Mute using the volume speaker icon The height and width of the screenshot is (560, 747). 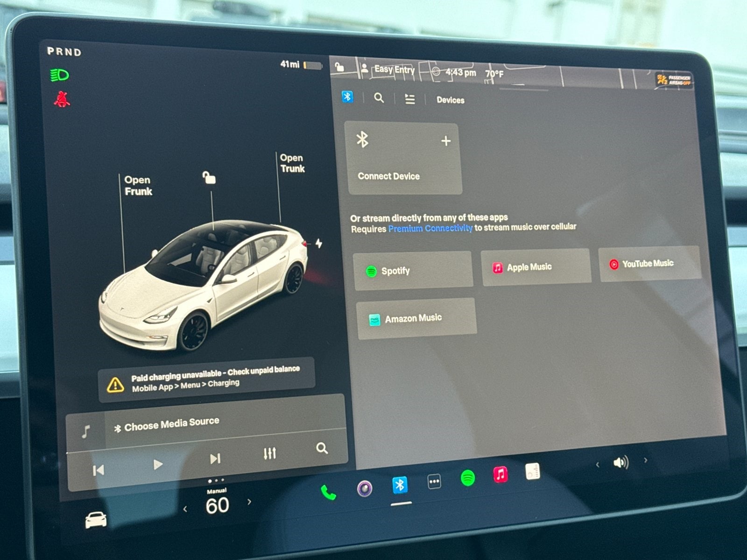coord(620,462)
